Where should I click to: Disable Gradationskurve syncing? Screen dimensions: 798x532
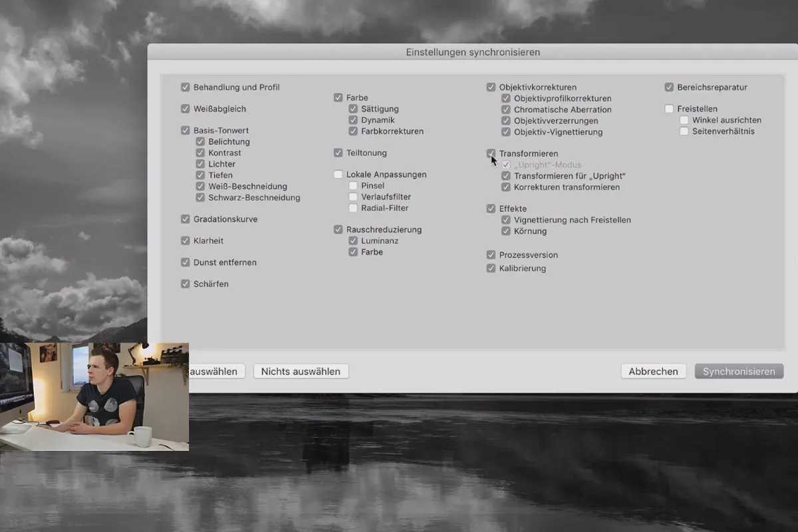point(186,219)
